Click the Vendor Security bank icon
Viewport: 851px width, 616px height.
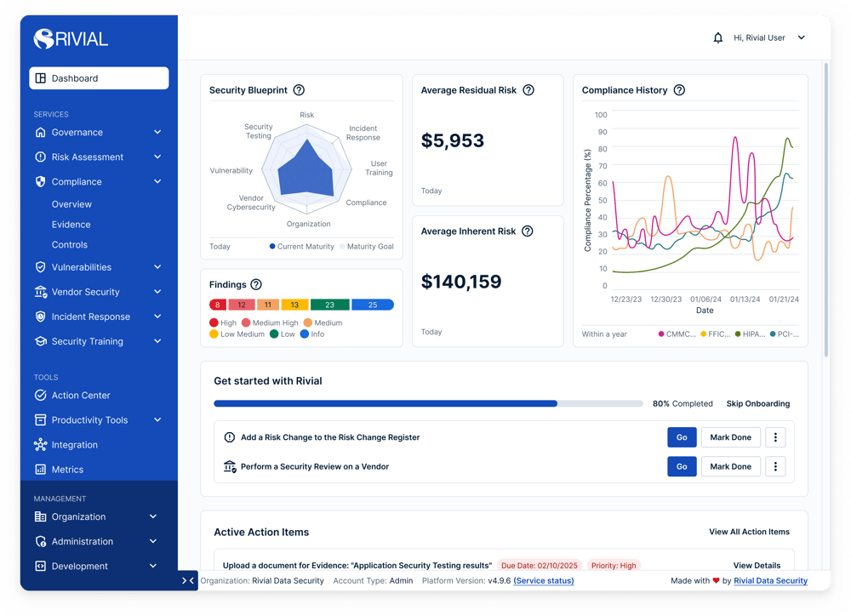point(40,292)
